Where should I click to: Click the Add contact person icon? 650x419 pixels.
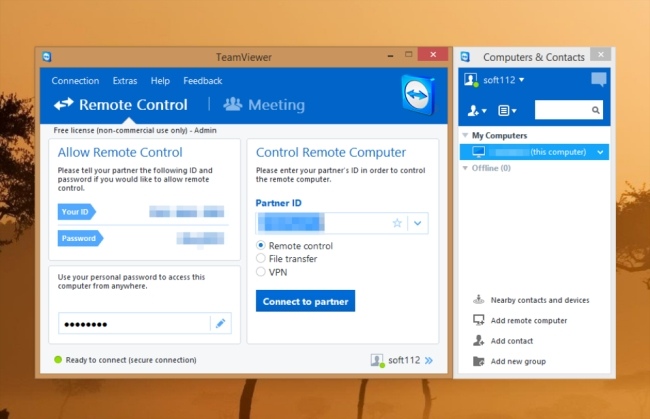click(479, 340)
